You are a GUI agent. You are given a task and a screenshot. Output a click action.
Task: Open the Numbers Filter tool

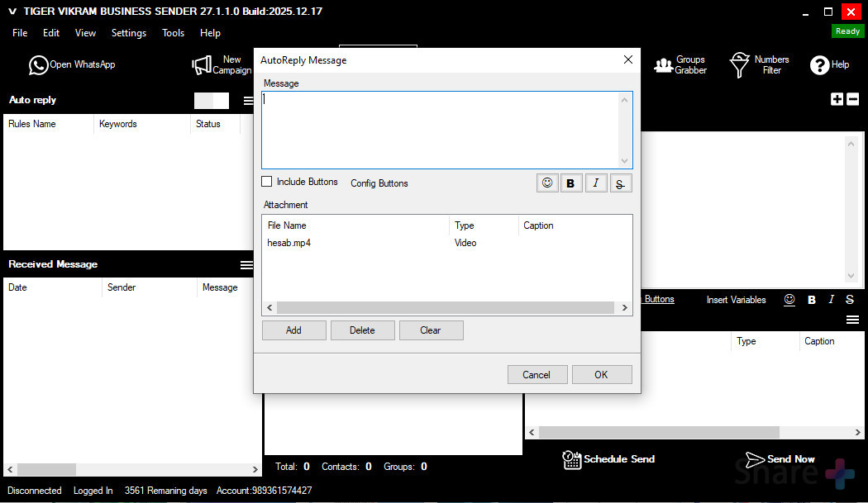pyautogui.click(x=758, y=64)
